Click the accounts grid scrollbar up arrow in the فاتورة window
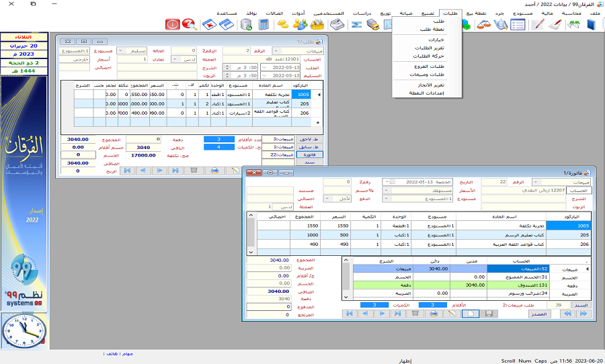The width and height of the screenshot is (605, 364). click(346, 261)
